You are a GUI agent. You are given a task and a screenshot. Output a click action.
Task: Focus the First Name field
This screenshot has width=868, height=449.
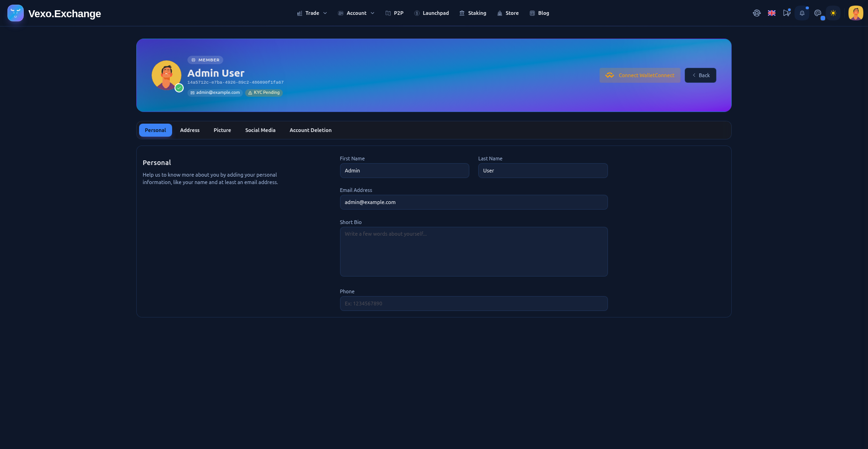coord(405,171)
